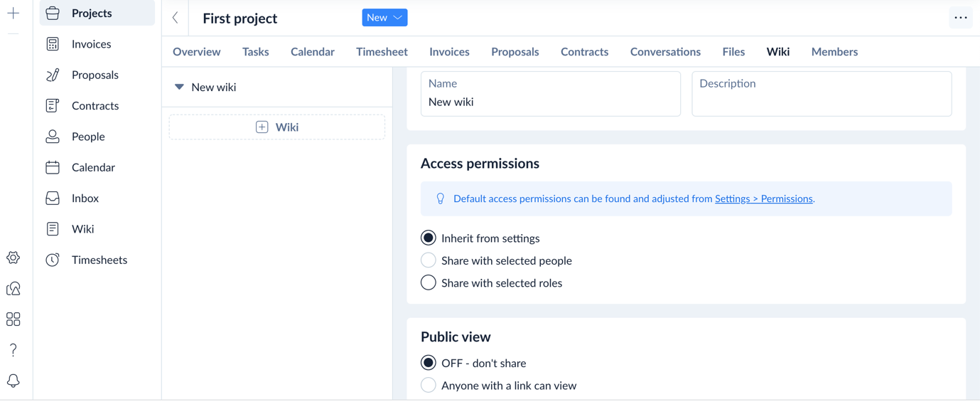The height and width of the screenshot is (402, 980).
Task: Switch to the Tasks tab
Action: pyautogui.click(x=255, y=52)
